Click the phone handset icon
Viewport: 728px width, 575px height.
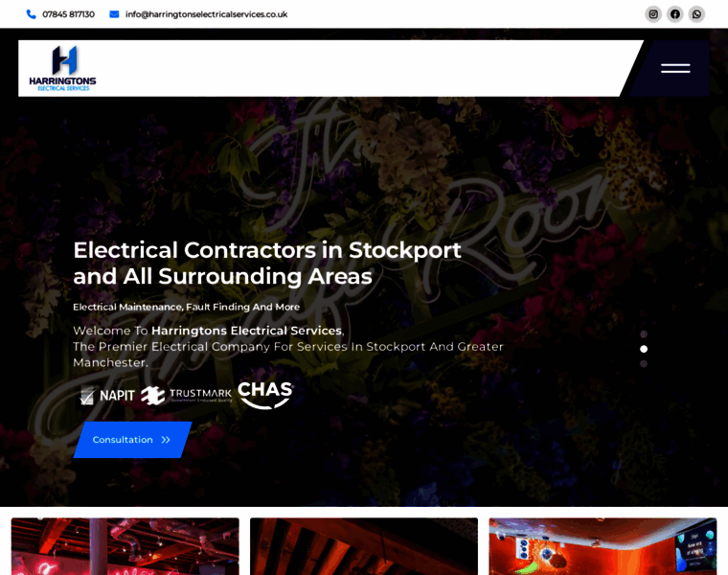coord(31,14)
